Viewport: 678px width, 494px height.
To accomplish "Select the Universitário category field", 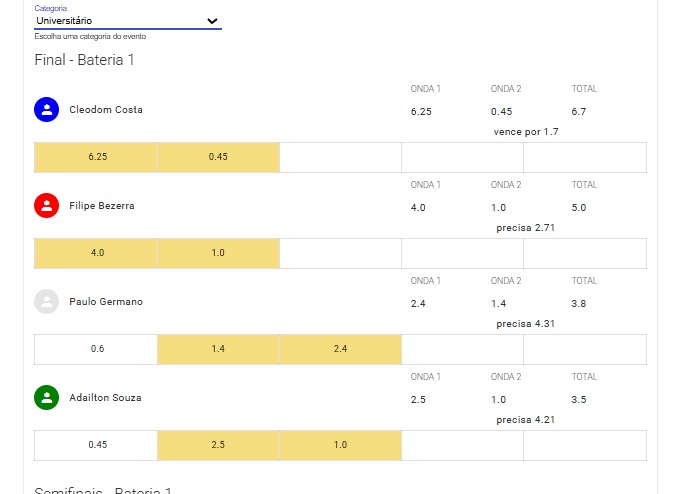I will (x=128, y=21).
